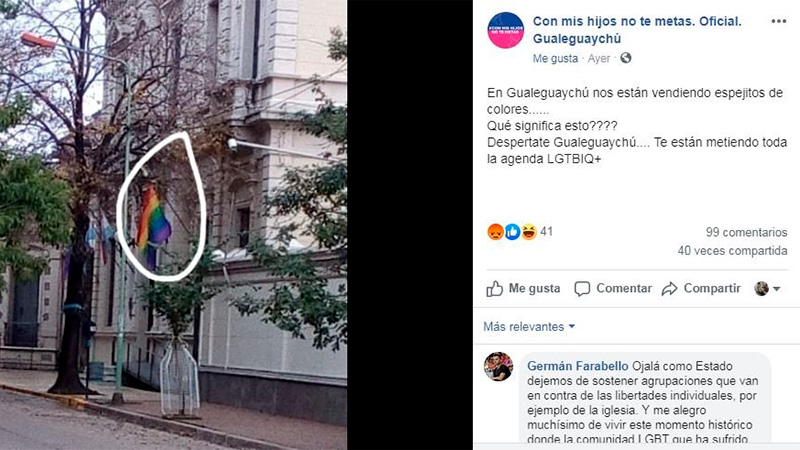Click the laughing reaction emoji icon
This screenshot has height=450, width=800.
(x=529, y=232)
